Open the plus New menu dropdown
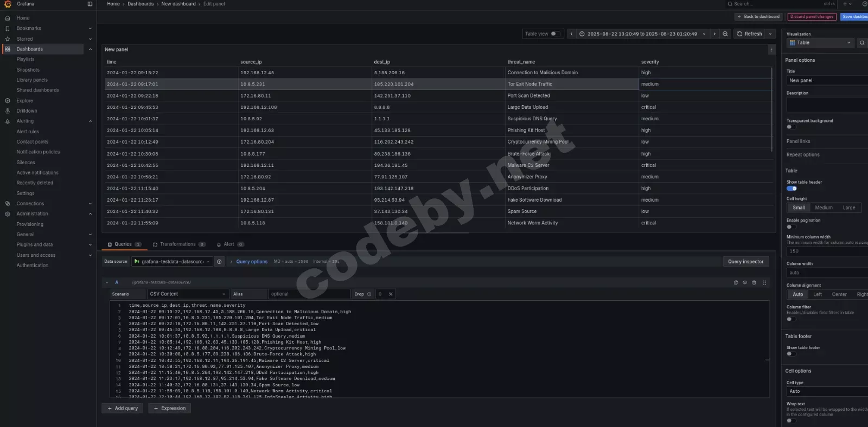Screen dimensions: 868x427 pos(847,4)
